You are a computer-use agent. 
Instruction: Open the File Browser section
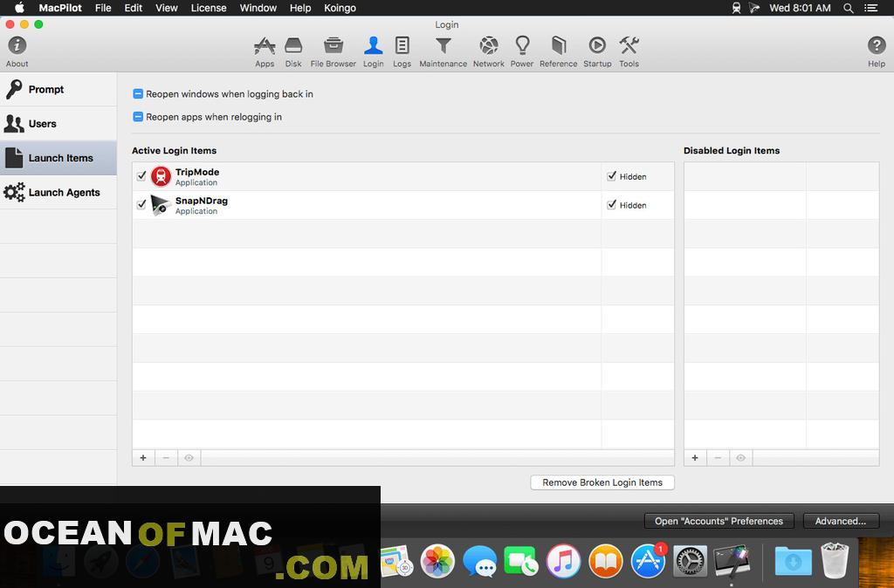[333, 51]
